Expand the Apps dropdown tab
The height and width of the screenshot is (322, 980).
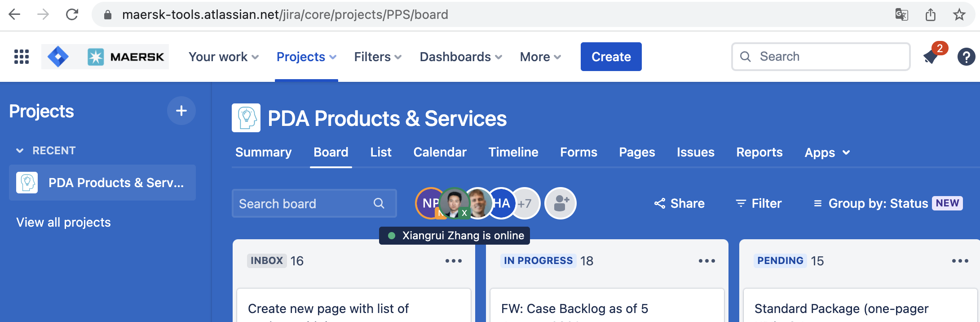[827, 152]
